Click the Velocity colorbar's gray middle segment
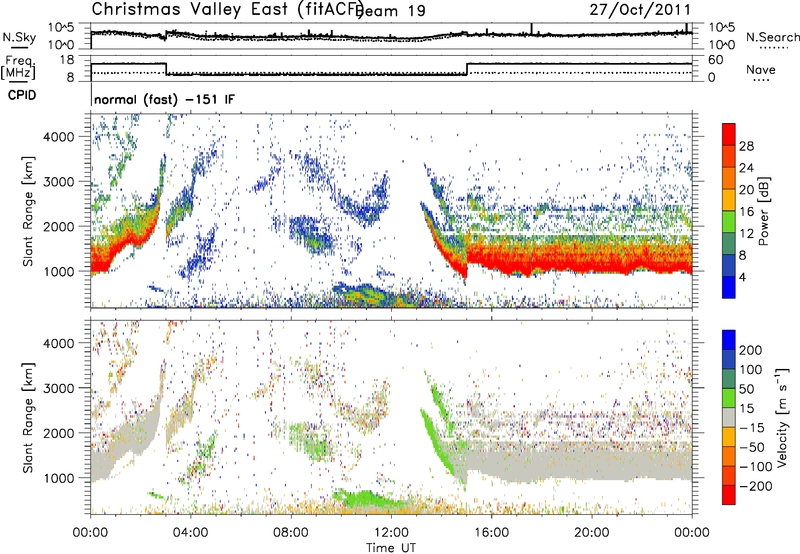Screen dimensions: 800x554 (x=729, y=417)
